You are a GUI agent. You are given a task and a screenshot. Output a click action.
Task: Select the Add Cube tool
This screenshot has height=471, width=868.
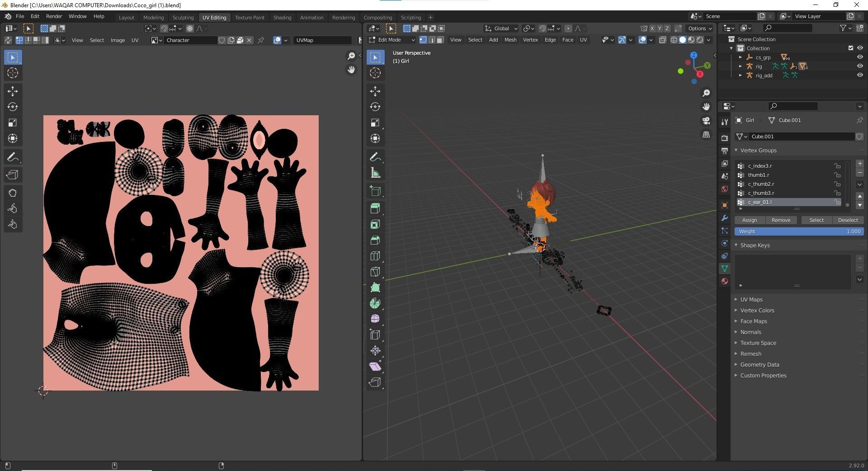pyautogui.click(x=375, y=190)
